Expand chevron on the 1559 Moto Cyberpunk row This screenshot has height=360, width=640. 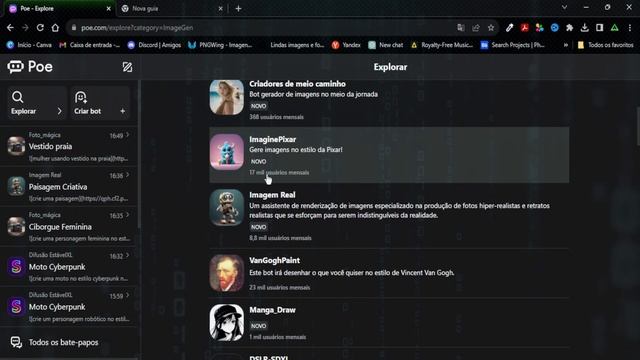(128, 295)
